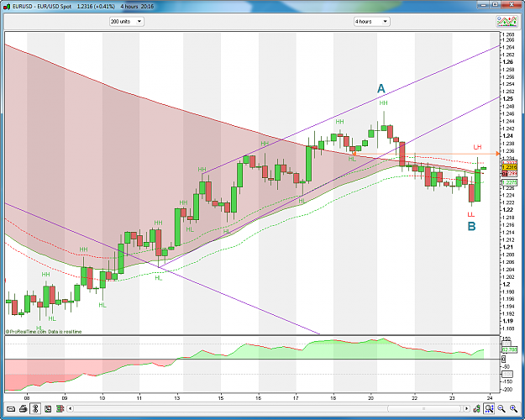Click the 1.22 price axis label
The width and height of the screenshot is (525, 420).
point(508,210)
